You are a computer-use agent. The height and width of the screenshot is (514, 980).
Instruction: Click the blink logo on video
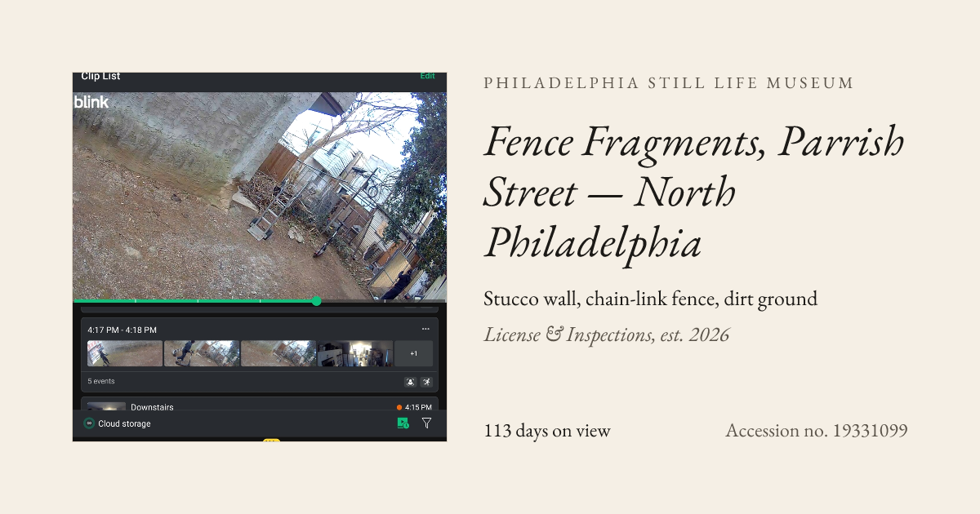tap(91, 102)
